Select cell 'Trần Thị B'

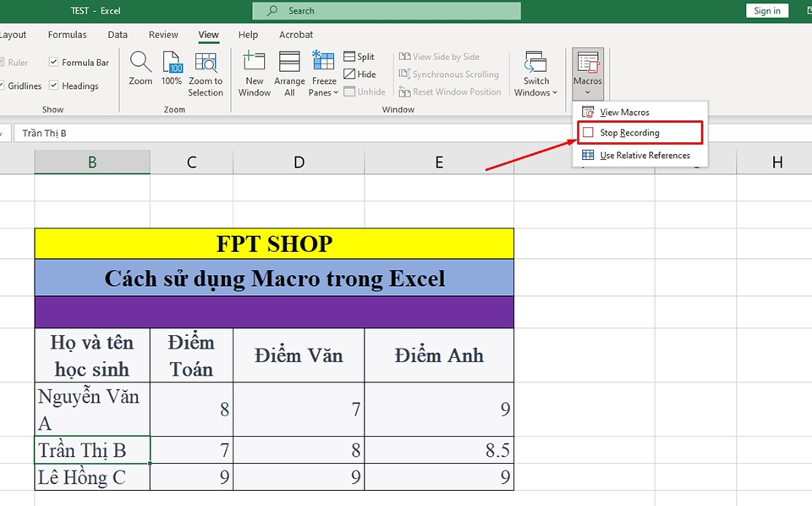pyautogui.click(x=92, y=450)
